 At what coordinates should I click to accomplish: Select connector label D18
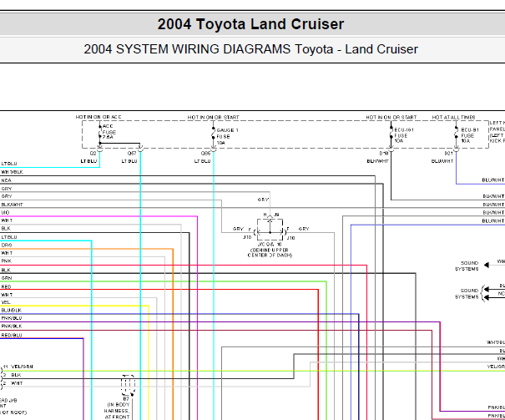(384, 154)
